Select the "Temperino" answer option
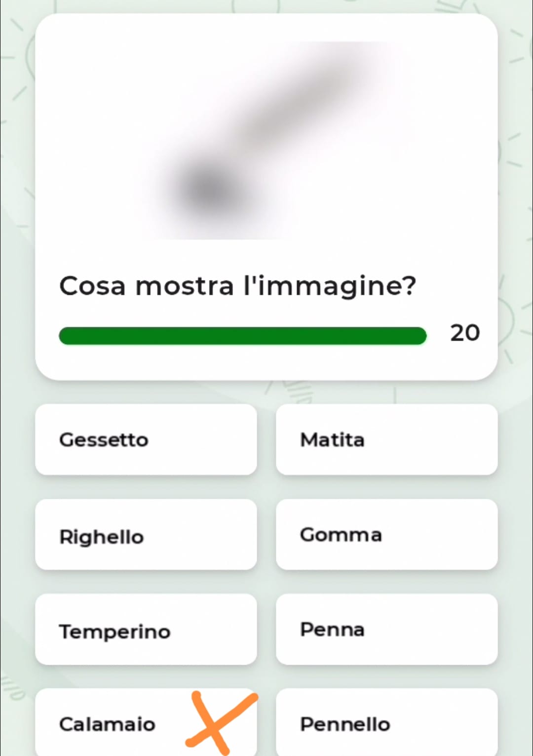The image size is (533, 756). click(146, 629)
